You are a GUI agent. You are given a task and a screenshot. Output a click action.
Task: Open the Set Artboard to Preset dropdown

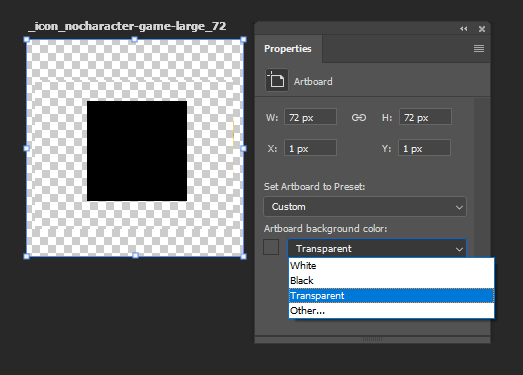(365, 207)
